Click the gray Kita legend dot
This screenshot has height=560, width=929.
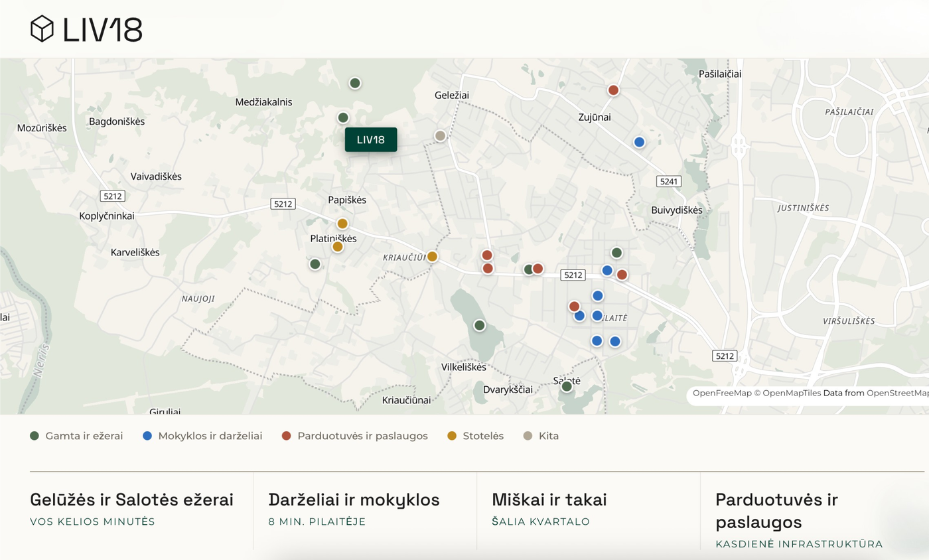528,436
